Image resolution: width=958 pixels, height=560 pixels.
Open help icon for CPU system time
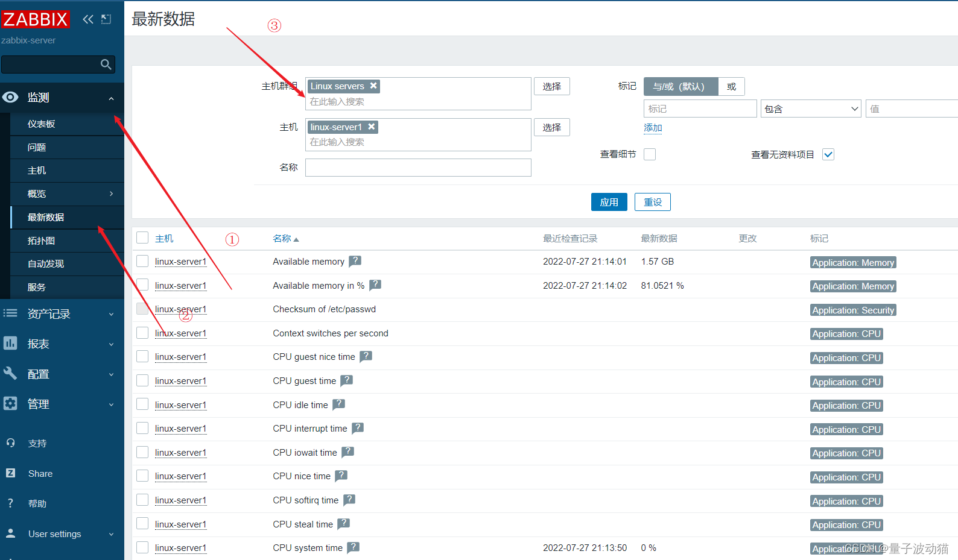pos(353,547)
